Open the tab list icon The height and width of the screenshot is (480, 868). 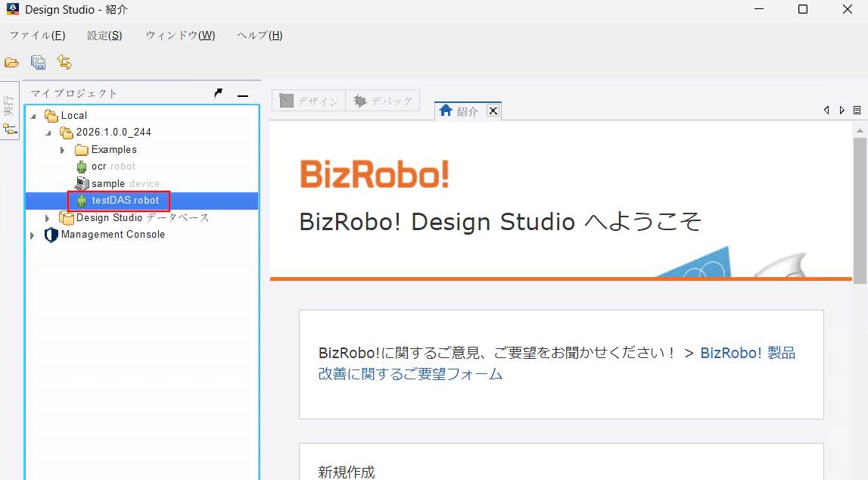click(x=857, y=111)
